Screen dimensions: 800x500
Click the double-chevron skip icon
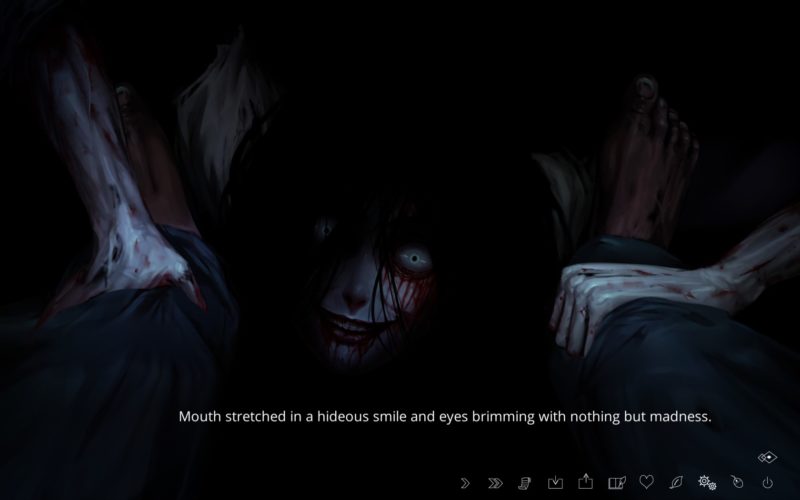pos(495,483)
